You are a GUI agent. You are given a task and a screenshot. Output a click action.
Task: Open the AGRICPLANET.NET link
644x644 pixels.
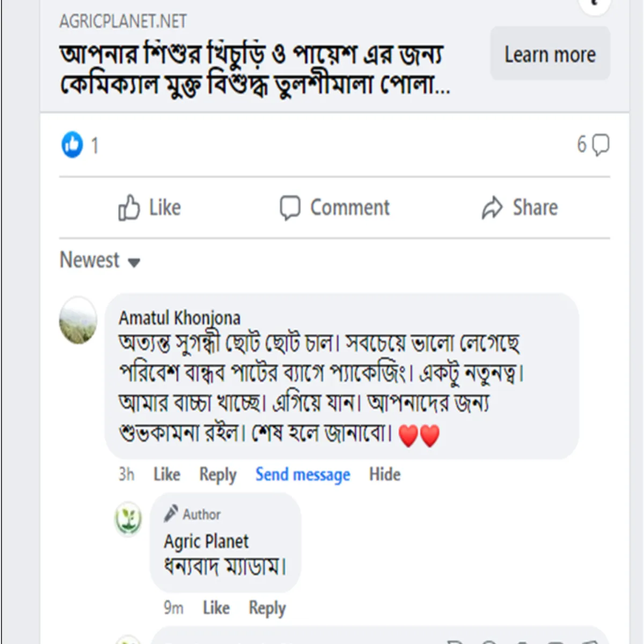point(122,22)
